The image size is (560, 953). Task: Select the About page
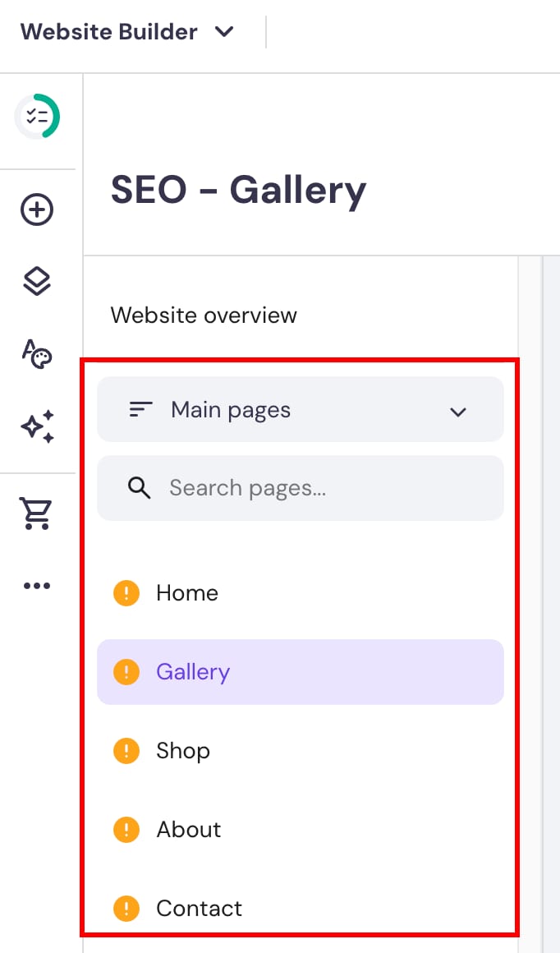188,829
